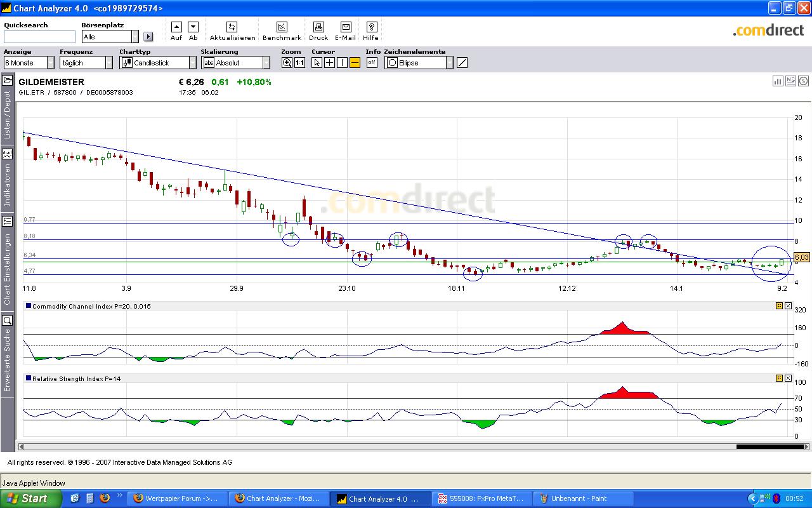The width and height of the screenshot is (812, 508).
Task: Click into the Quicksearch input field
Action: click(x=39, y=37)
